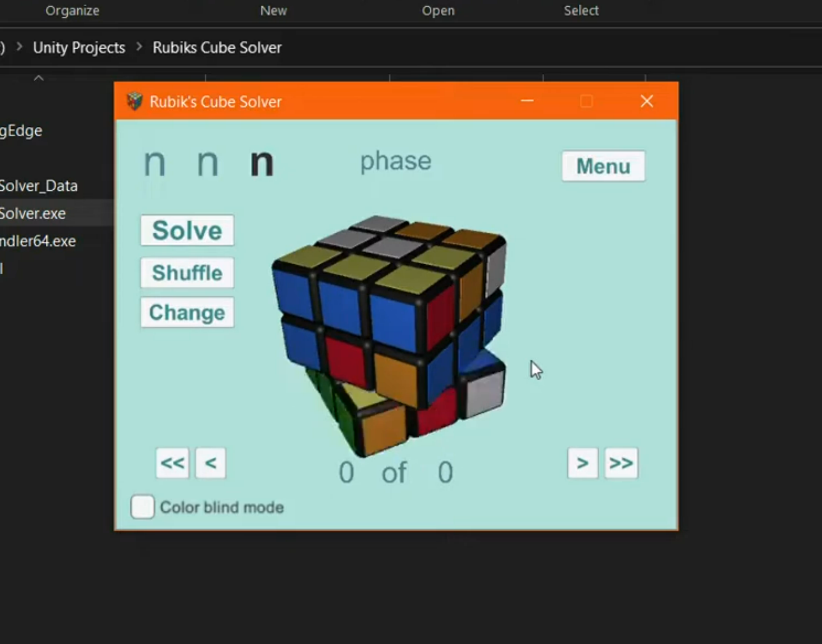Screen dimensions: 822x644
Task: Collapse the file list with the up chevron
Action: [40, 77]
